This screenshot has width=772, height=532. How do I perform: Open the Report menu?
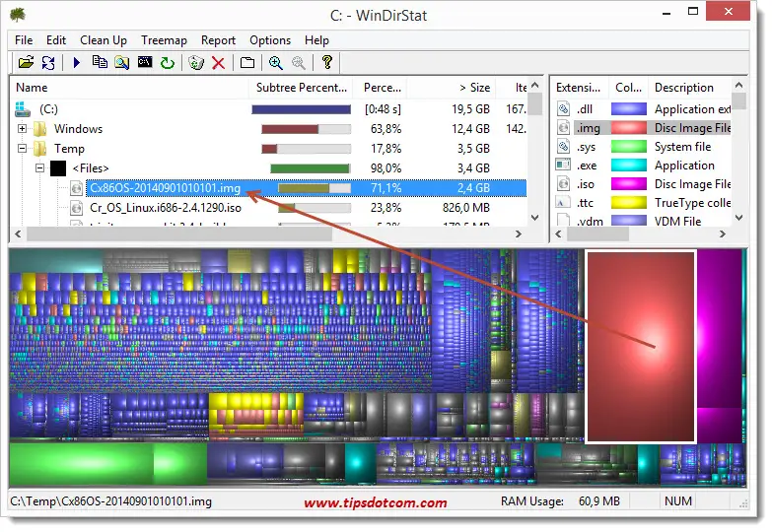pos(218,40)
